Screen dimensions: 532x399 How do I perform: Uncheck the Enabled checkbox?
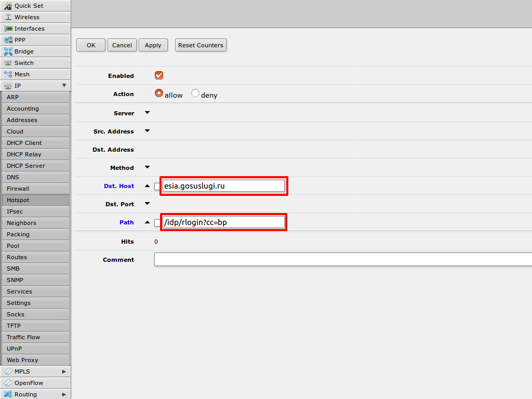[x=159, y=75]
